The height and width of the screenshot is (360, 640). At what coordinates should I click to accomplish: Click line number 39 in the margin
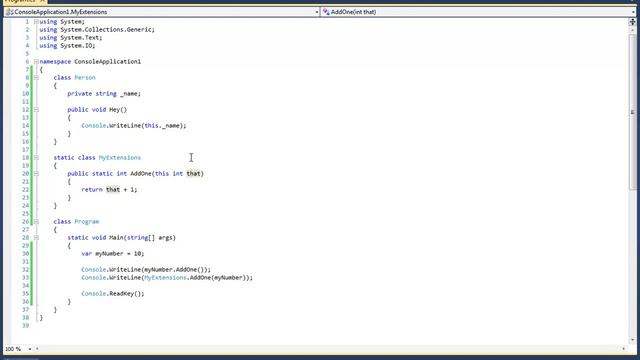click(25, 325)
